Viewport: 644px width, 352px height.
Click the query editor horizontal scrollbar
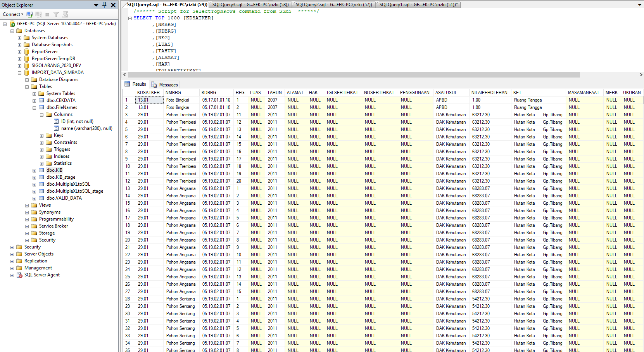coord(354,74)
